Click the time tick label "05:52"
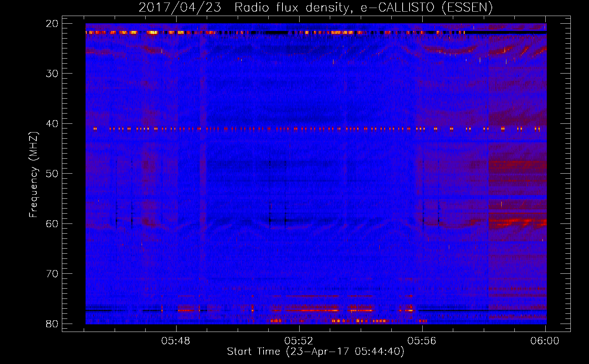The width and height of the screenshot is (589, 364). click(299, 341)
